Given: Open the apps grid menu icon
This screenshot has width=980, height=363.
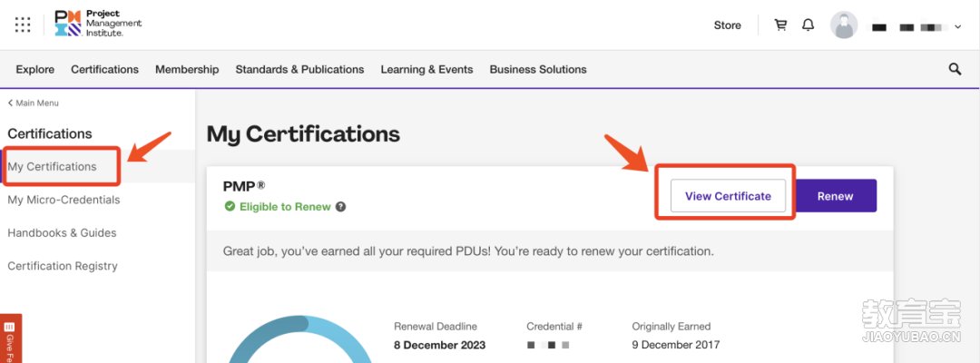Looking at the screenshot, I should point(23,25).
